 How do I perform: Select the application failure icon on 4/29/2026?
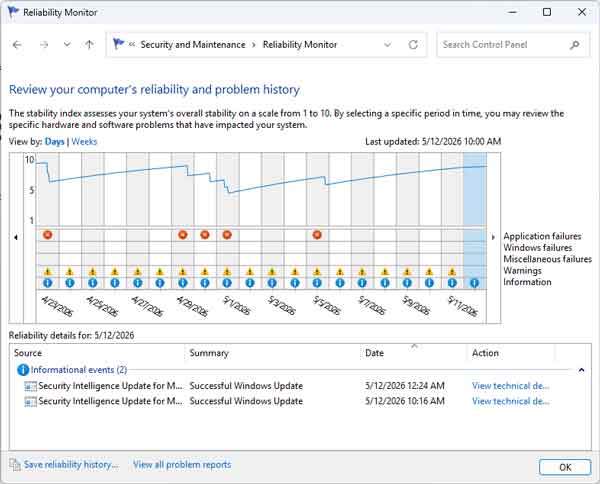183,235
